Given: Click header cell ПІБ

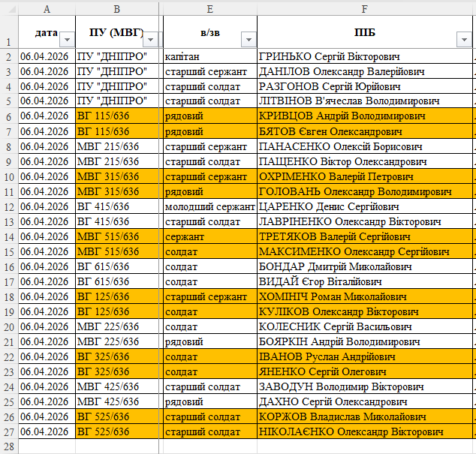Looking at the screenshot, I should coord(365,32).
